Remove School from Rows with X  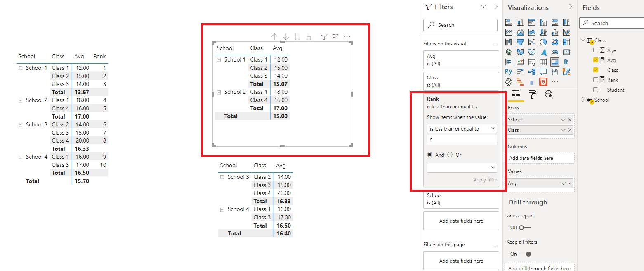coord(570,120)
